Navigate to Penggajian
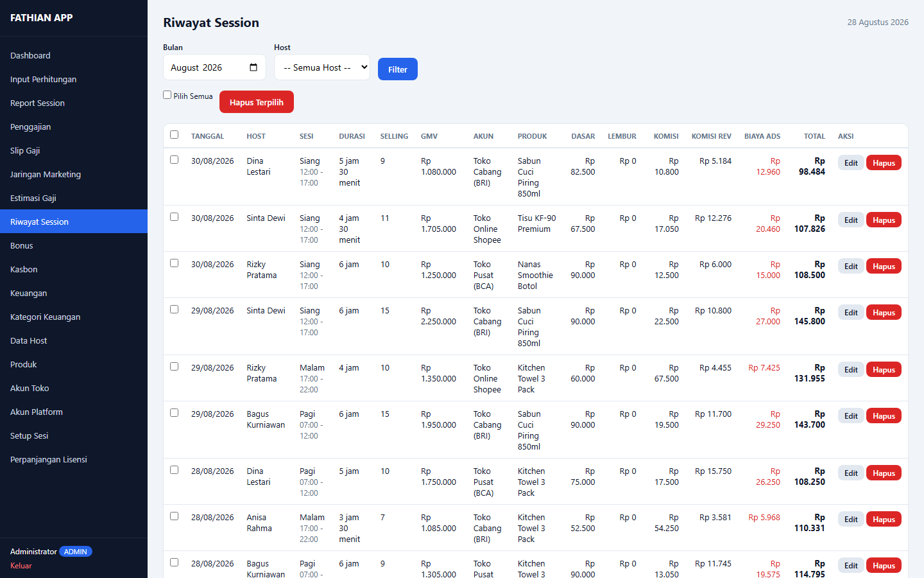 [x=74, y=127]
